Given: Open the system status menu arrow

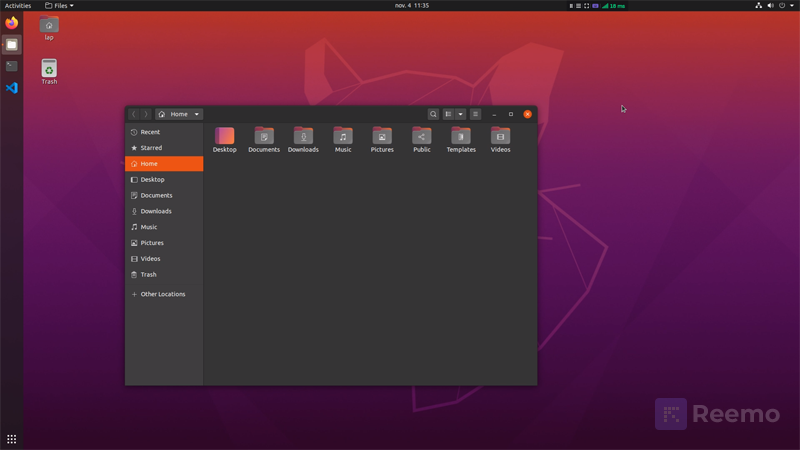Looking at the screenshot, I should point(792,6).
